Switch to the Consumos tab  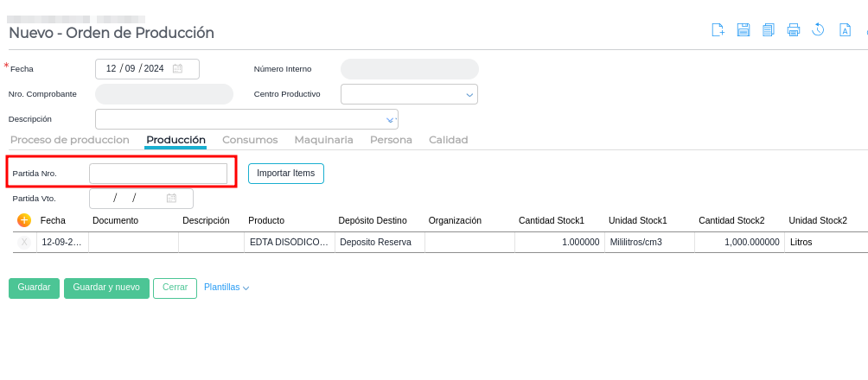coord(250,140)
